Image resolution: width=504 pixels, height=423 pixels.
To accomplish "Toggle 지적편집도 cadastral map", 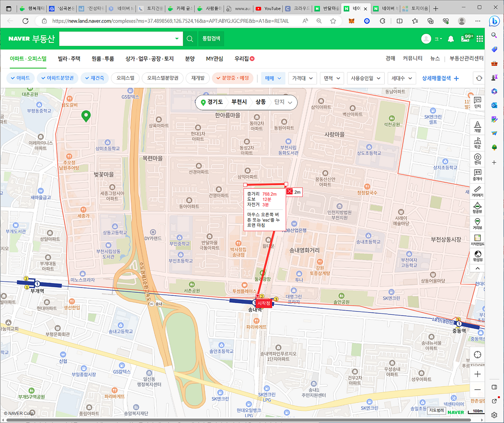I will coord(478,240).
